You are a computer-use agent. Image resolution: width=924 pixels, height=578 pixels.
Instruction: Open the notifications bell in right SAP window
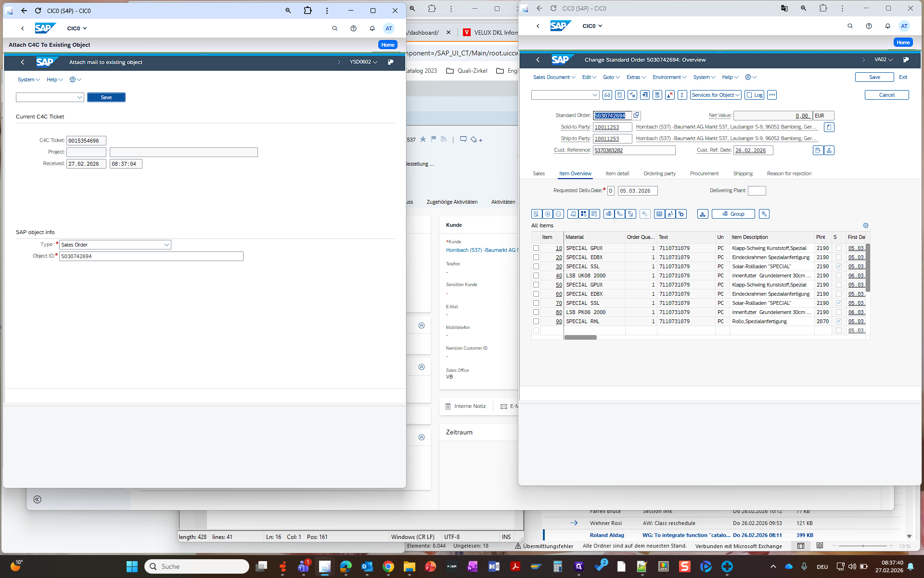tap(887, 26)
